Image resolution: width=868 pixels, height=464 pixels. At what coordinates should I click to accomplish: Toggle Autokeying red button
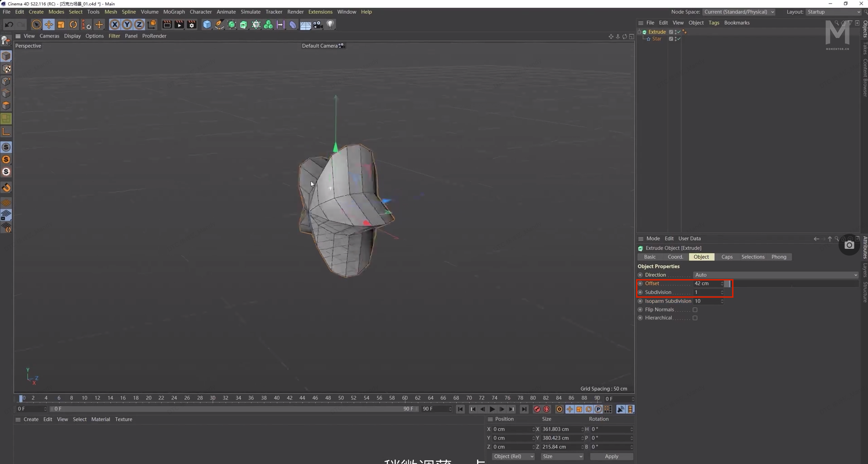(547, 409)
